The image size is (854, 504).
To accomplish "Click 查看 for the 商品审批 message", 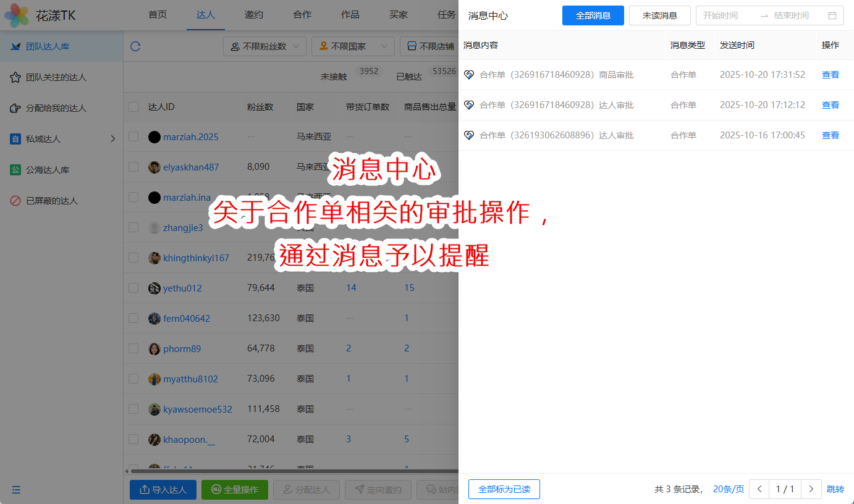I will click(830, 75).
